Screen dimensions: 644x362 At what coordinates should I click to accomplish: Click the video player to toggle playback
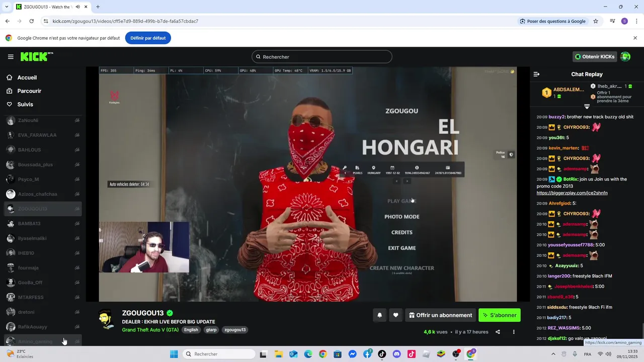[x=308, y=184]
